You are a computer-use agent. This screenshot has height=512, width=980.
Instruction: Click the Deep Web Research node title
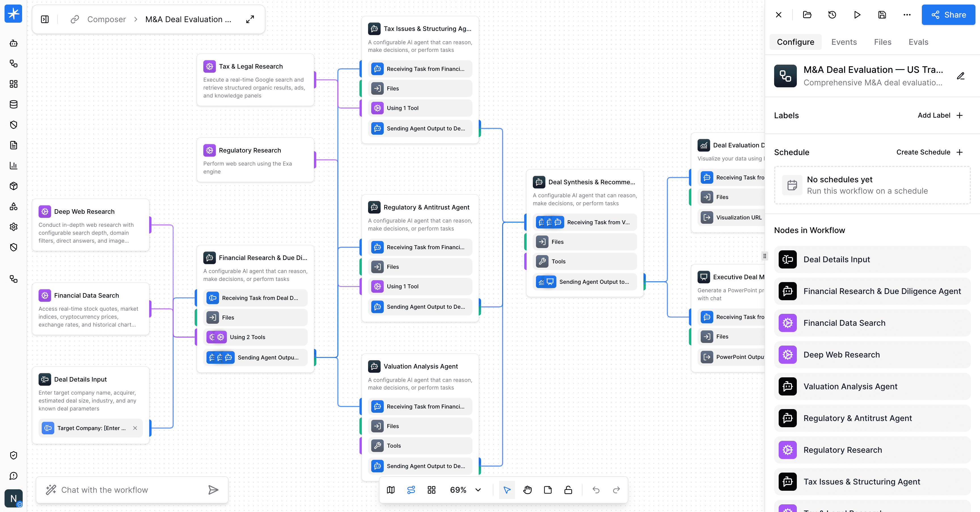point(84,211)
